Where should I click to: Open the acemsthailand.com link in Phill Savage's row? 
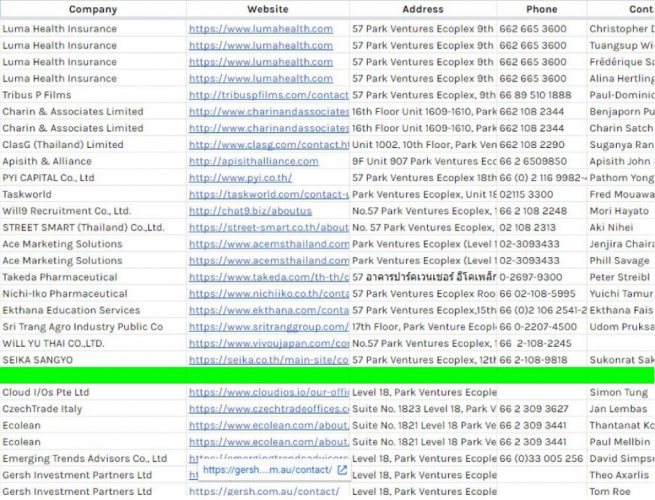pos(269,261)
